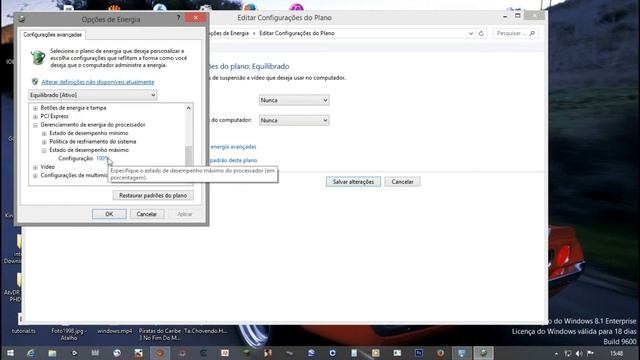Open the first Nunca dropdown in plan window
640x360 pixels.
click(x=294, y=100)
